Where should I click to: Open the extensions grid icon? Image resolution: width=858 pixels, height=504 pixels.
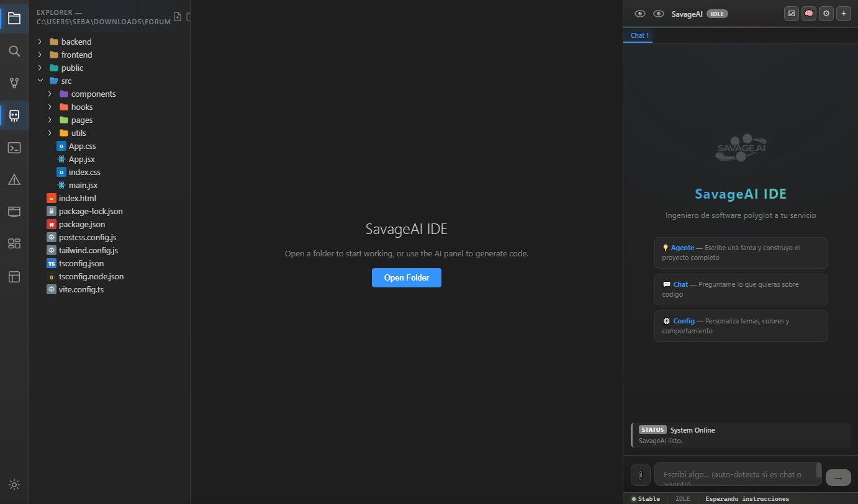(14, 243)
